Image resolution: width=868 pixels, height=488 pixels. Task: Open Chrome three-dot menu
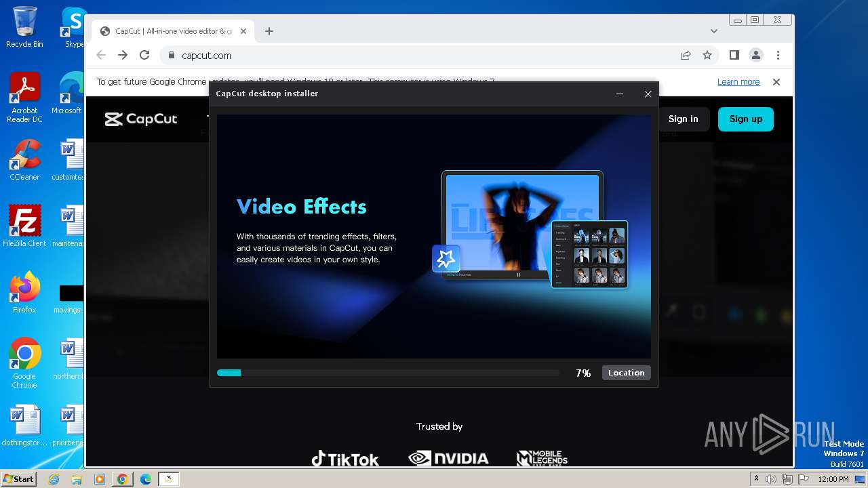click(778, 56)
